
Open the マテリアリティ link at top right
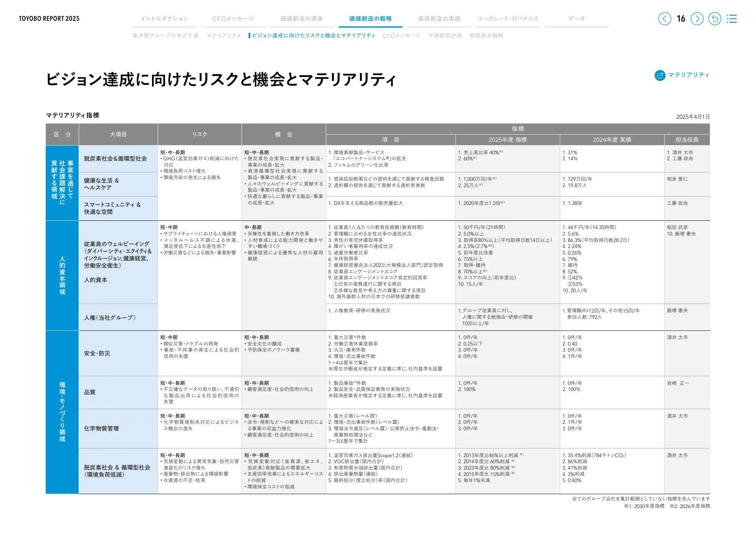pyautogui.click(x=688, y=75)
